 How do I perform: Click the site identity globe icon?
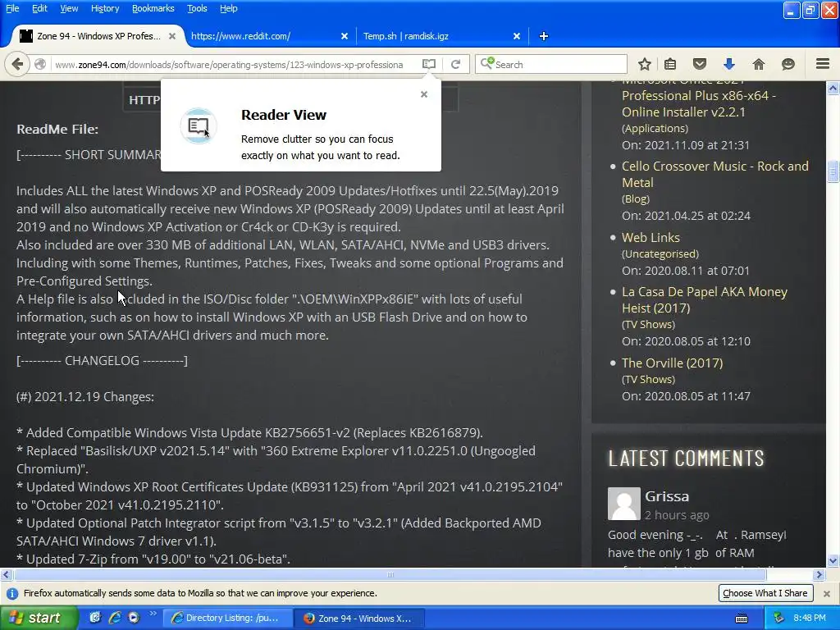tap(40, 64)
